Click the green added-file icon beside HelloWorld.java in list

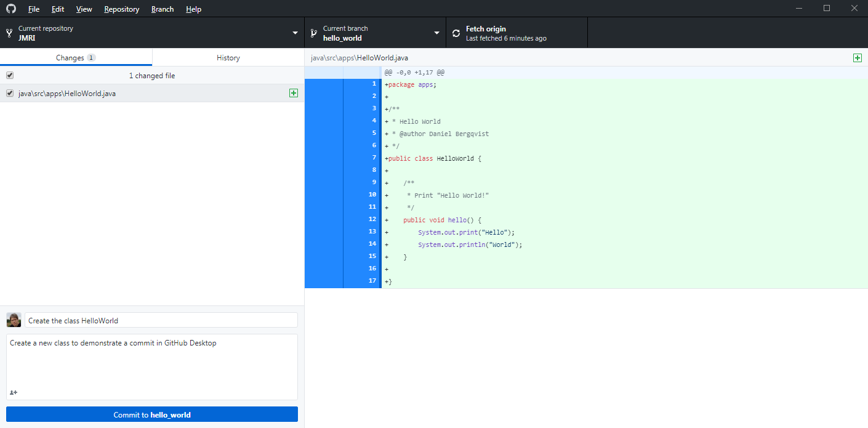(x=294, y=93)
